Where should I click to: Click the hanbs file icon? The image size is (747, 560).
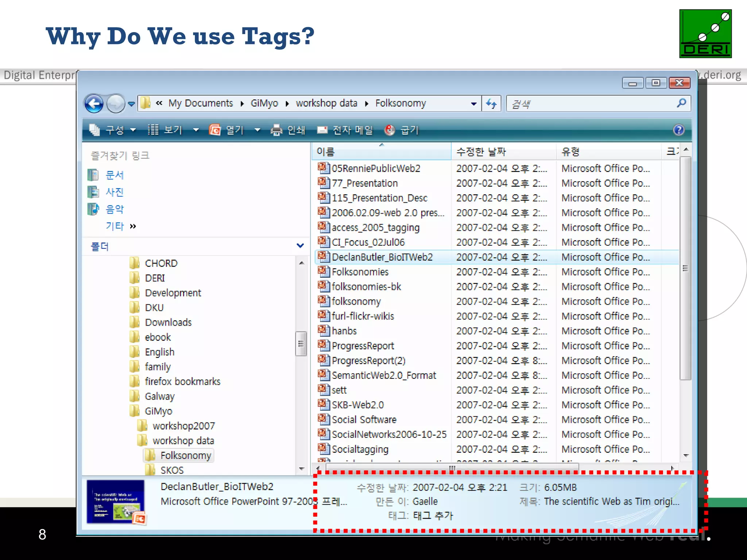point(323,331)
